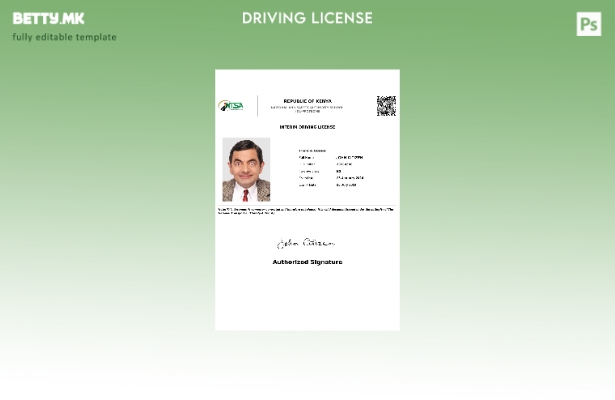Click the NTSA logo on the license
Image resolution: width=615 pixels, height=400 pixels.
pyautogui.click(x=232, y=106)
